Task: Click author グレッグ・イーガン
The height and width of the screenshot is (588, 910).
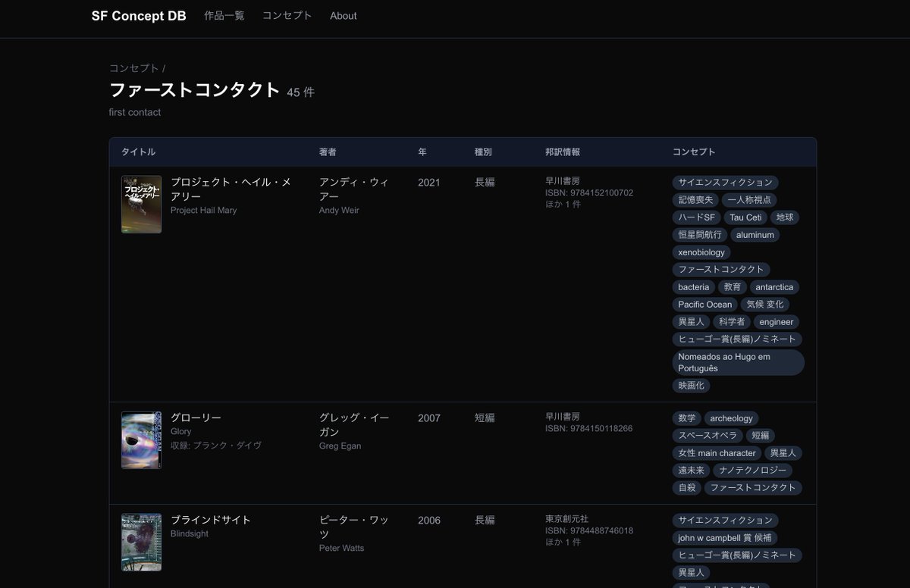Action: [354, 424]
